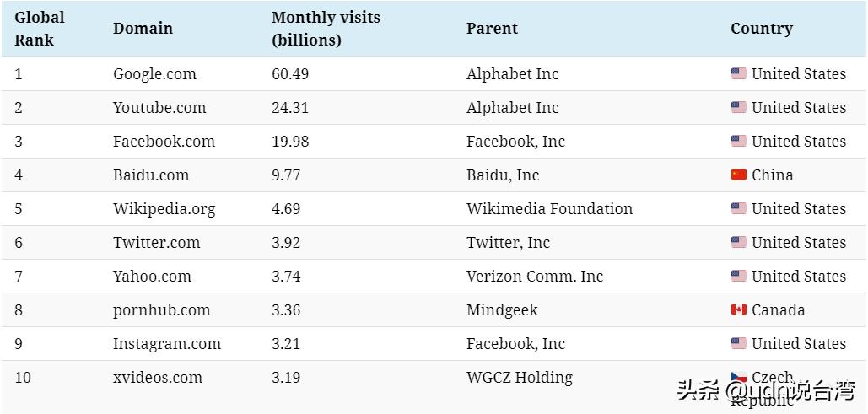868x414 pixels.
Task: Click the Verizon Comm. Inc parent cell
Action: coord(535,277)
